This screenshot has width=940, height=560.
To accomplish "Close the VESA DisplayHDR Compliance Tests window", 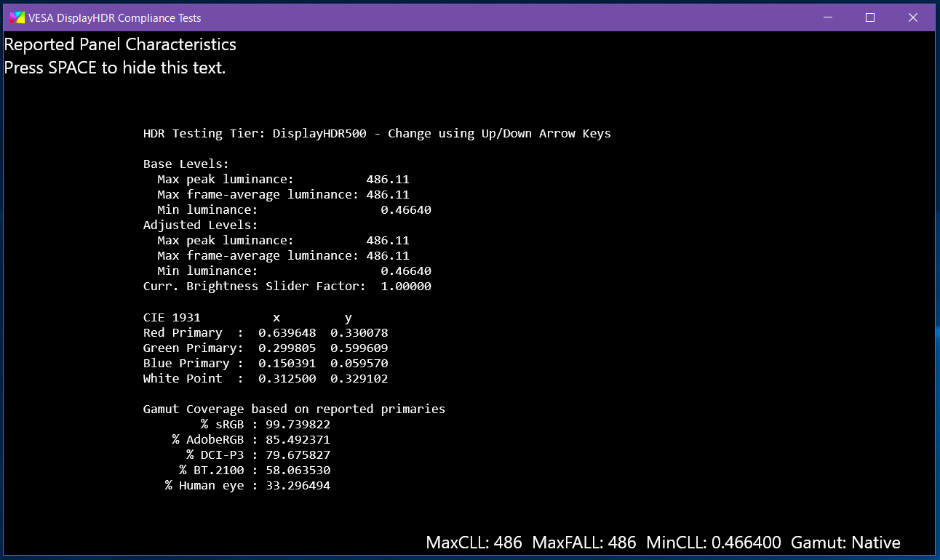I will tap(913, 17).
